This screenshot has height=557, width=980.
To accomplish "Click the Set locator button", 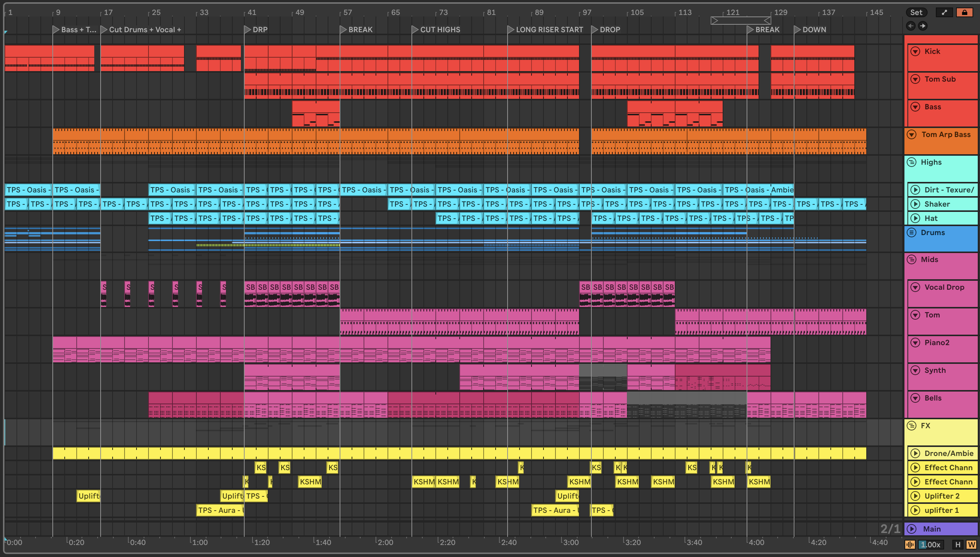I will [x=916, y=12].
